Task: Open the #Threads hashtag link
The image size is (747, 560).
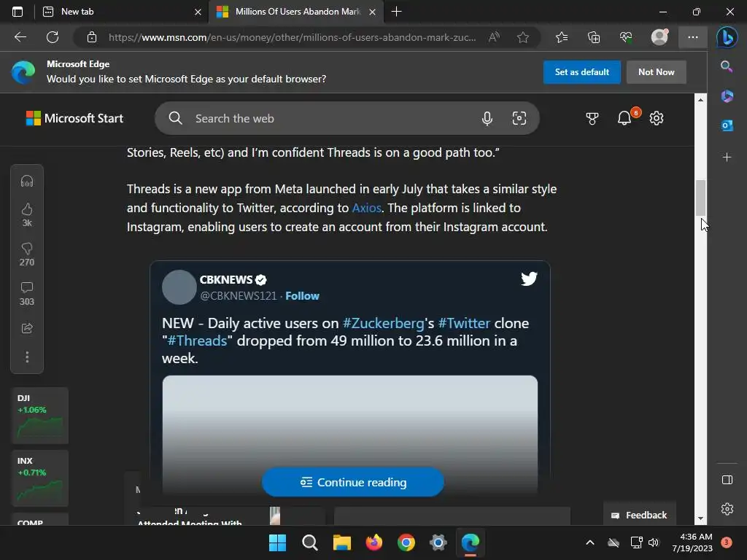Action: 197,341
